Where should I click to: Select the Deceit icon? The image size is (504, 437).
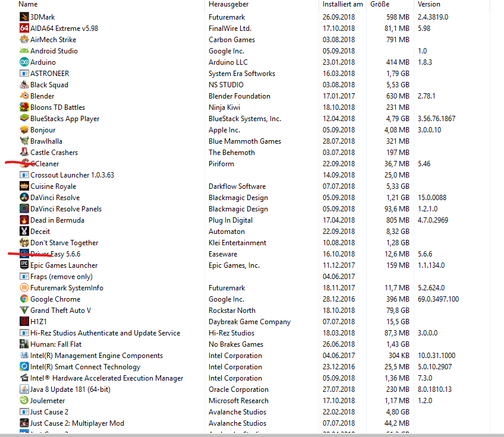[x=24, y=231]
